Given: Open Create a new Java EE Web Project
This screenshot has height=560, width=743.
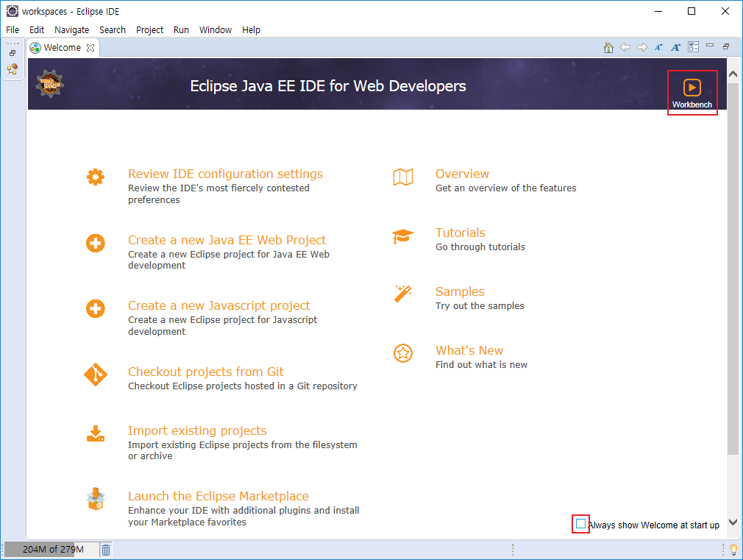Looking at the screenshot, I should pos(227,240).
